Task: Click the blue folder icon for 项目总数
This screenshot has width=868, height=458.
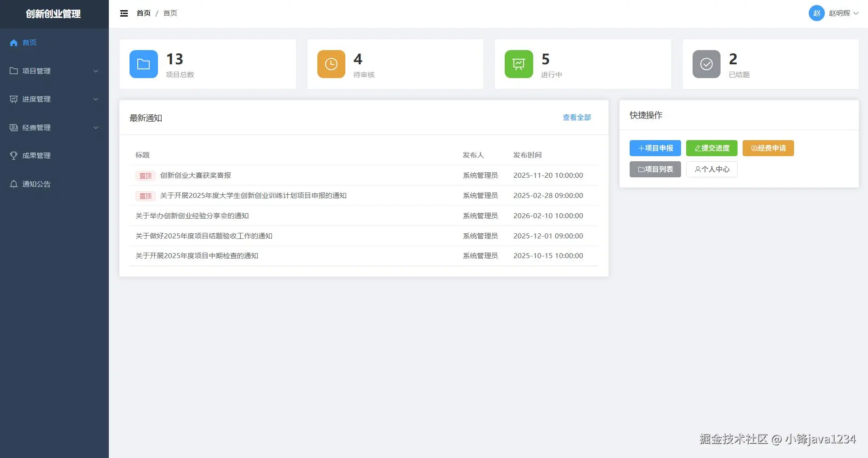Action: [144, 64]
